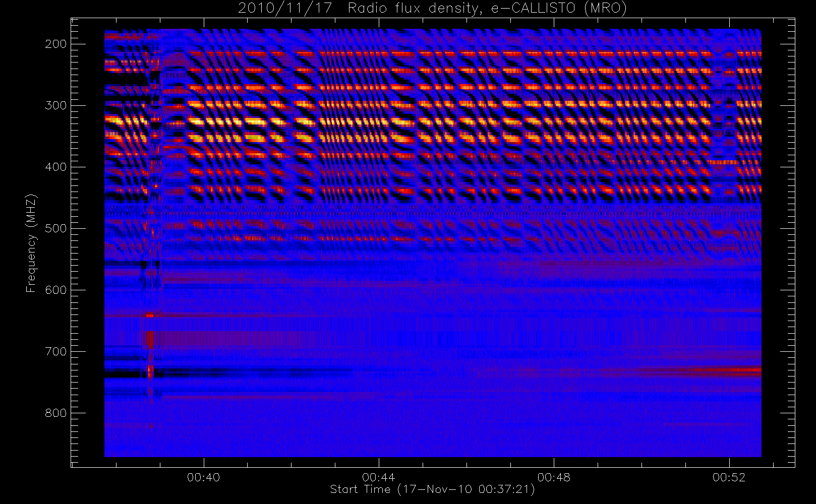Screen dimensions: 816x504
Task: Click the plot title 'Radio flux density, e-CALLISTO (MRO)'
Action: click(x=487, y=9)
